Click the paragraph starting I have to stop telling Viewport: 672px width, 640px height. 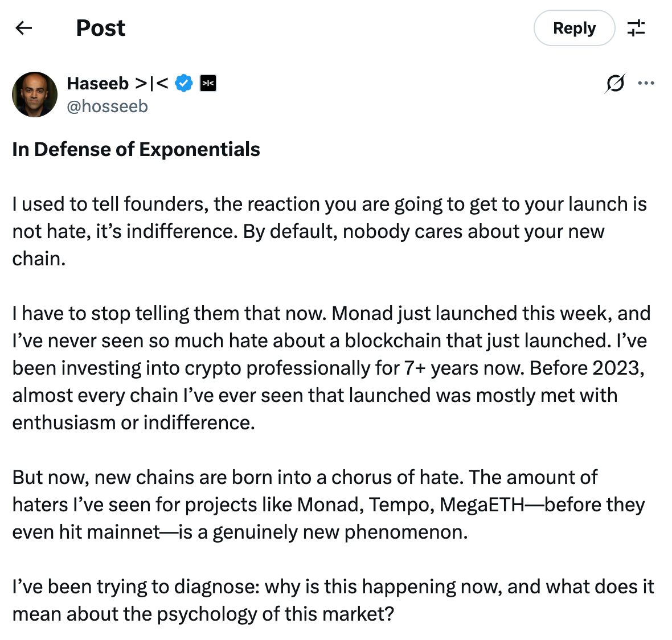(331, 368)
